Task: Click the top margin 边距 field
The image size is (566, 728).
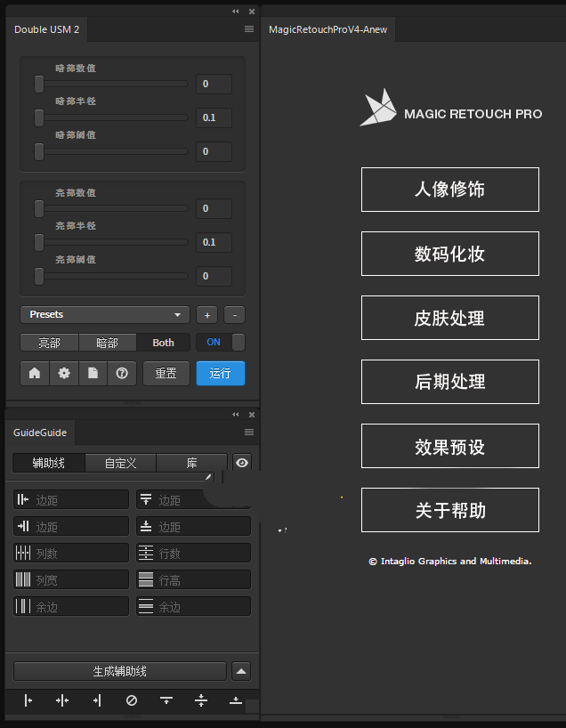Action: tap(194, 500)
